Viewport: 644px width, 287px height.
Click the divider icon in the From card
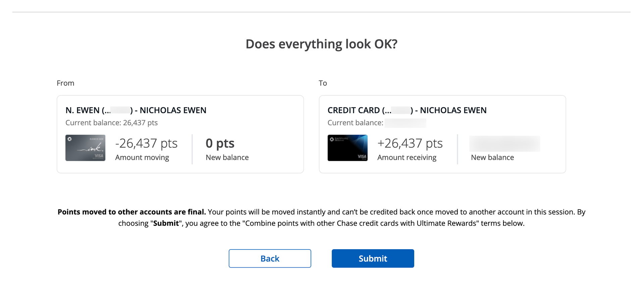coord(192,149)
